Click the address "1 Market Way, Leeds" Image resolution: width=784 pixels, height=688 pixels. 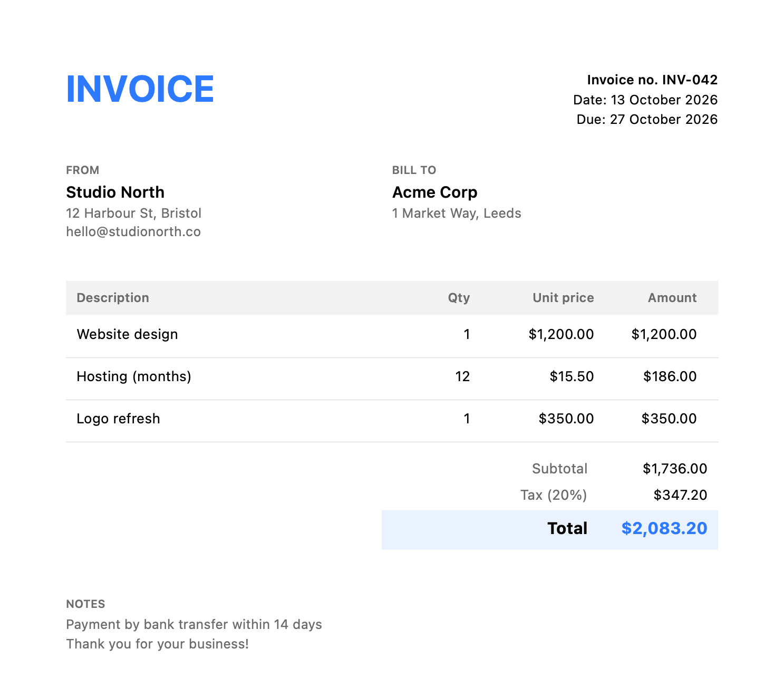pos(457,213)
